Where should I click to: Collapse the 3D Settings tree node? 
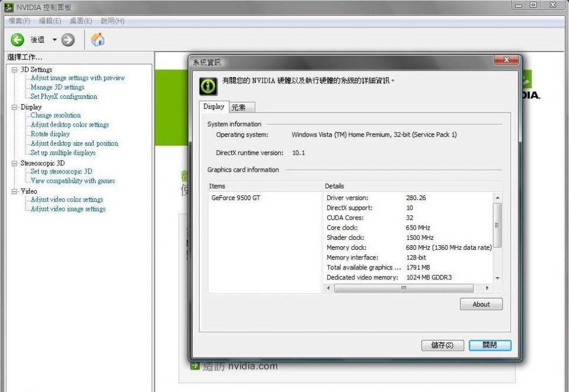tap(13, 69)
